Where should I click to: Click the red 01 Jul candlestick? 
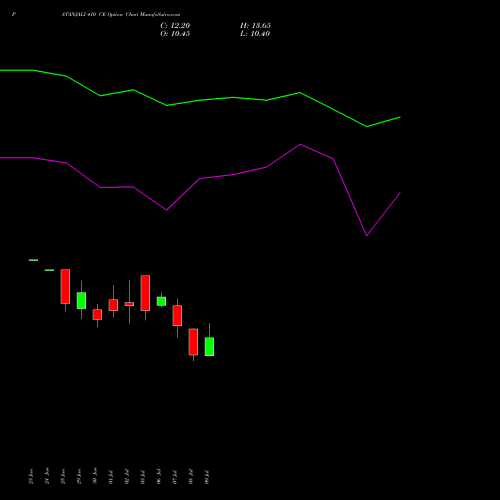click(x=113, y=305)
